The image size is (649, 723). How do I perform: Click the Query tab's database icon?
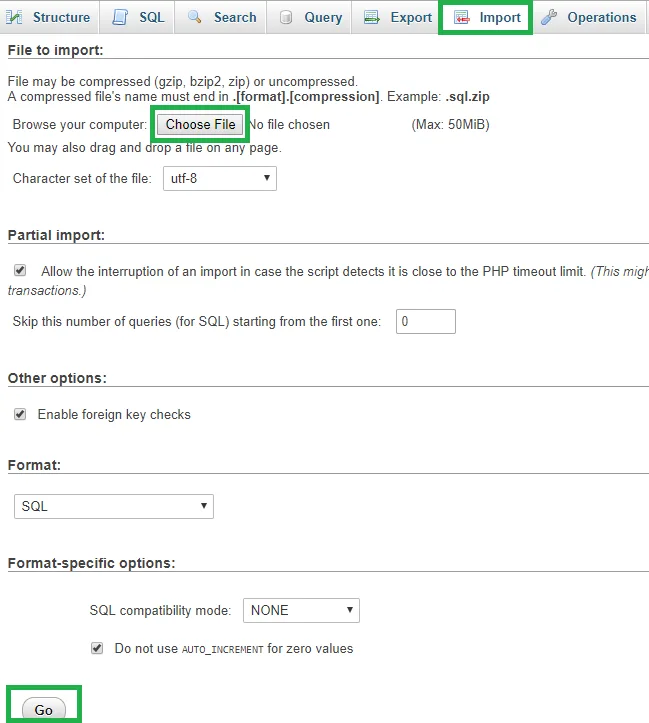(286, 18)
